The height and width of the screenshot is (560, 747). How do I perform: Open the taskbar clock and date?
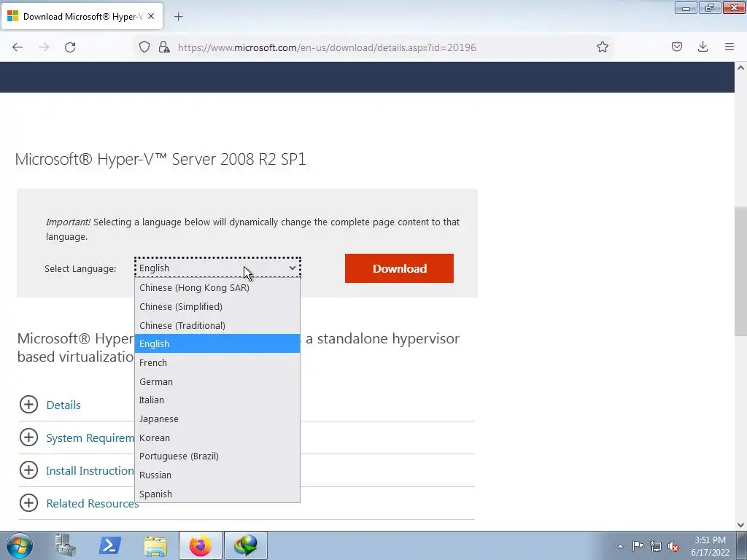pyautogui.click(x=710, y=546)
